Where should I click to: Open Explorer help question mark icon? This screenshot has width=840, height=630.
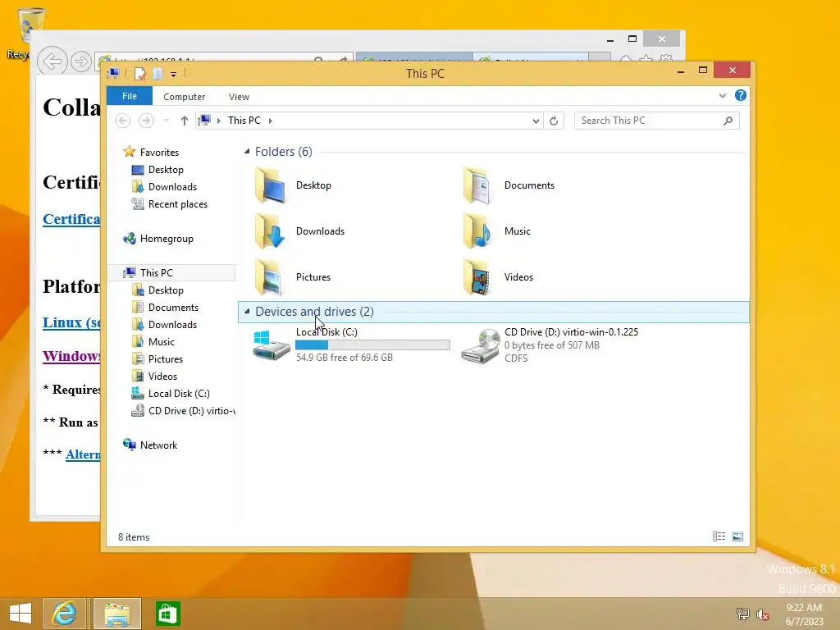click(x=741, y=95)
